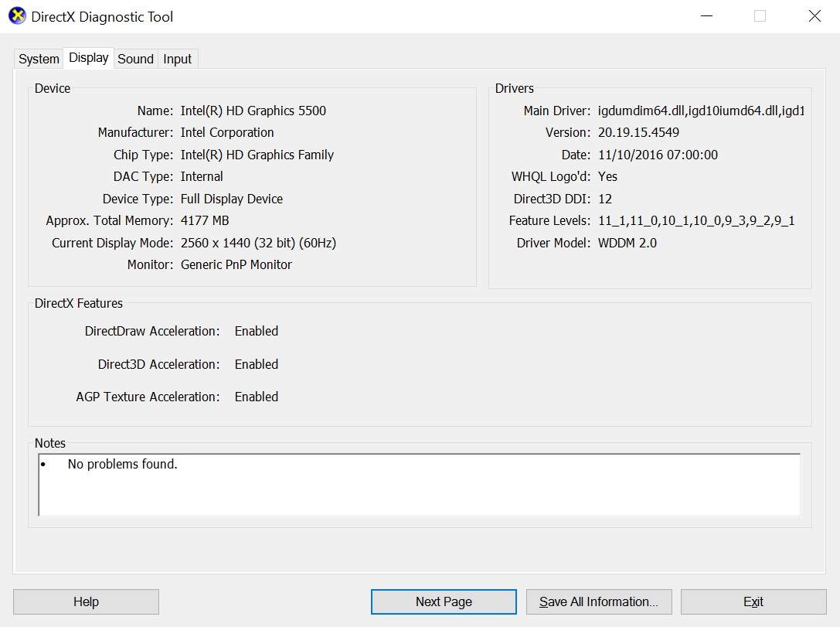Click the DAC Type value 'Internal'

coord(202,176)
